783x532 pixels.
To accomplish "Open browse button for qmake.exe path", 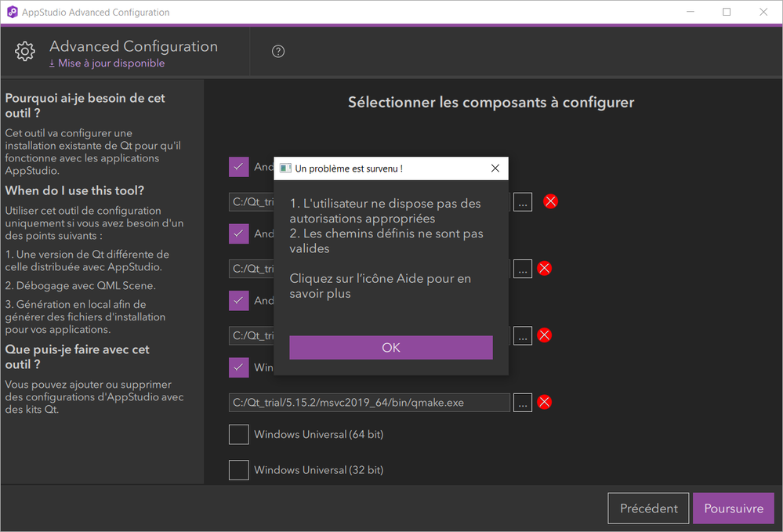I will (x=523, y=402).
